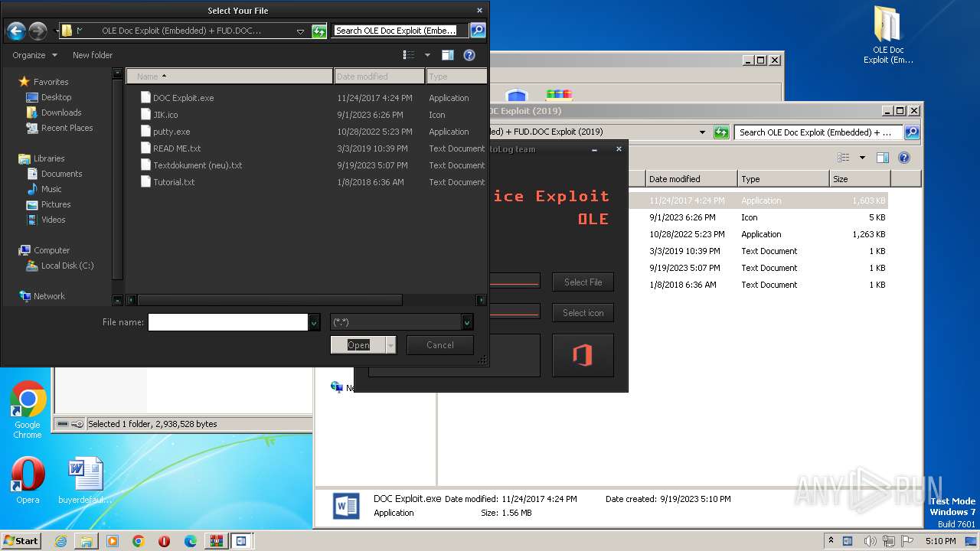Open Pictures library in navigation pane
Screen dimensions: 980x551
[48, 204]
